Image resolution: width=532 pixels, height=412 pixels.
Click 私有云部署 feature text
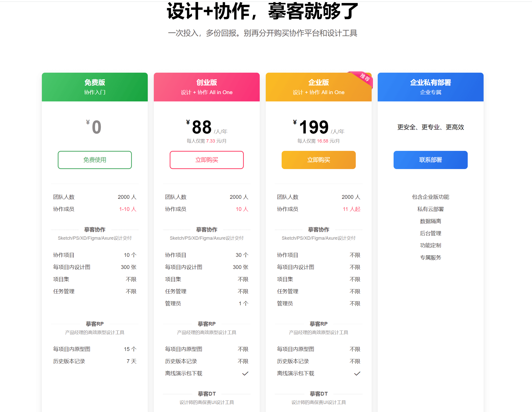pyautogui.click(x=431, y=209)
